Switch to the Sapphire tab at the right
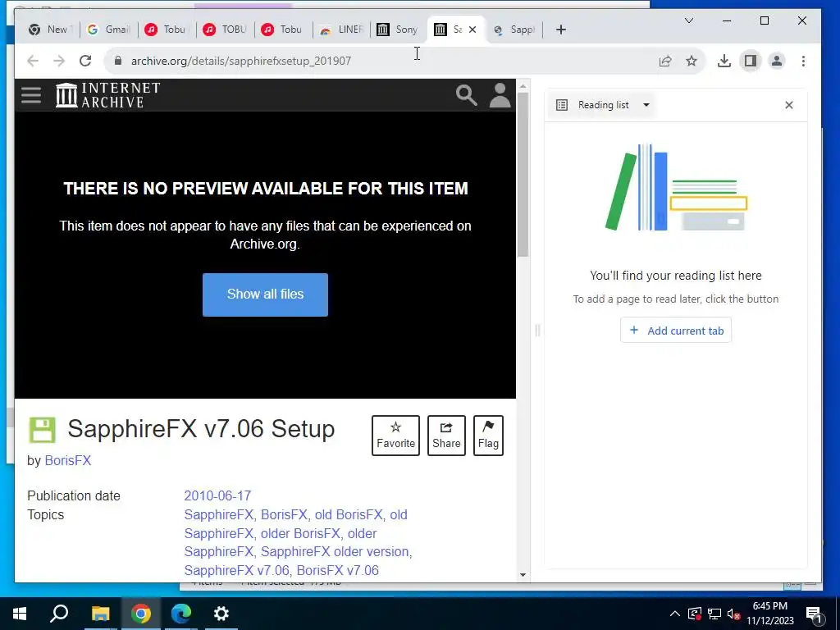The width and height of the screenshot is (840, 630). (x=514, y=30)
